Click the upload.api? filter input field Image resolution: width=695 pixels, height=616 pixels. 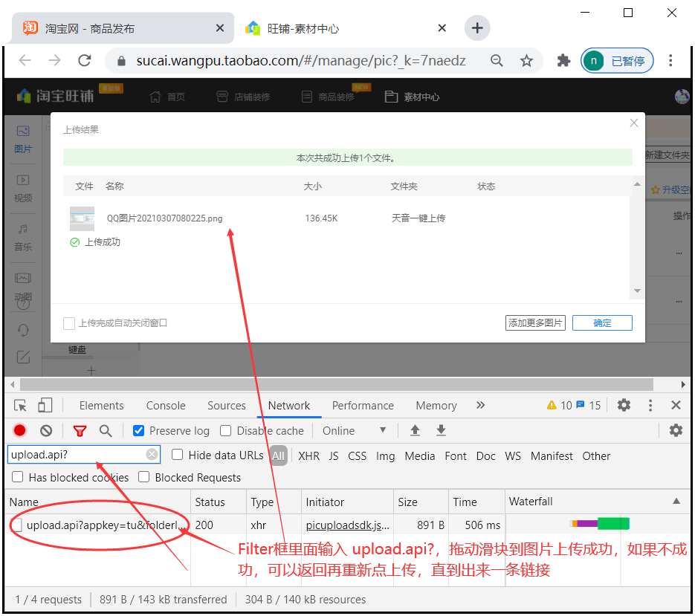click(x=76, y=455)
